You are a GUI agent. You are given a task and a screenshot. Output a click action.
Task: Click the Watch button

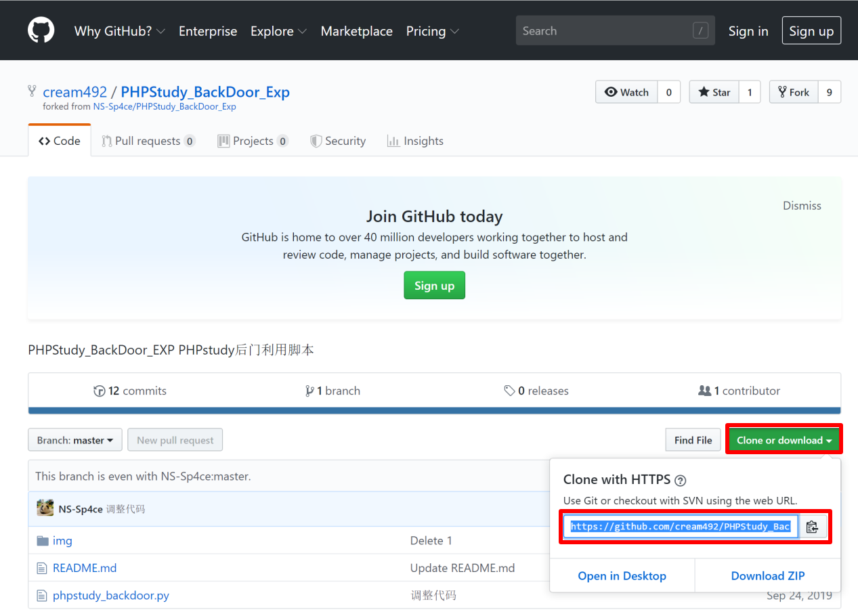click(x=626, y=92)
